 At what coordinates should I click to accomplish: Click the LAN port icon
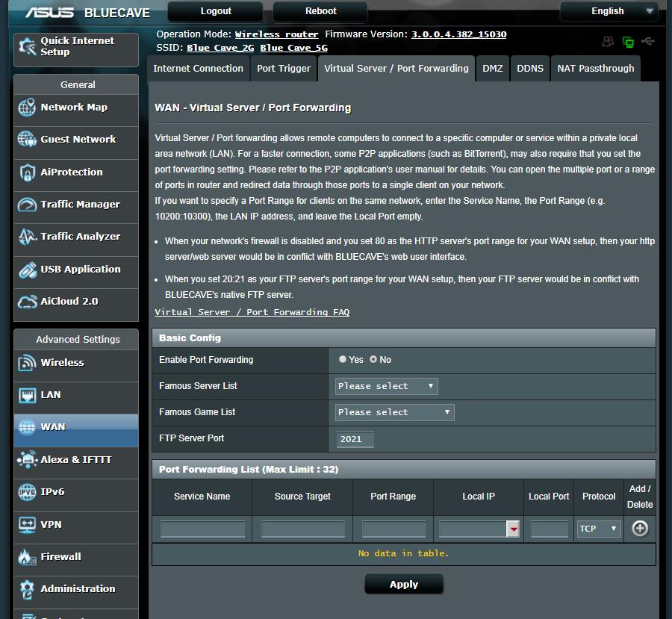coord(27,395)
